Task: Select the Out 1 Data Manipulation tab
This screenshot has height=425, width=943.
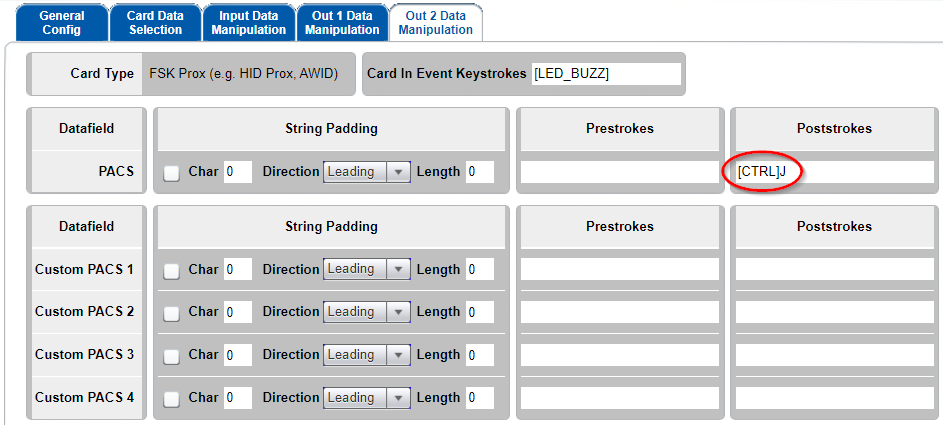Action: [x=342, y=23]
